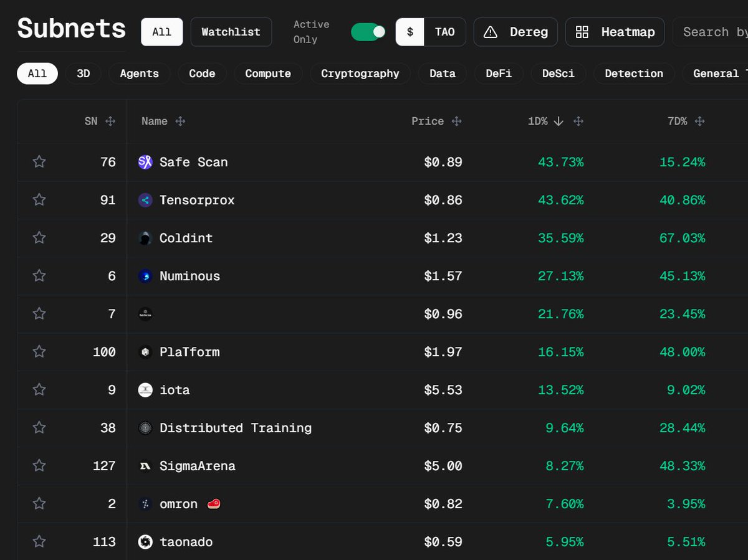
Task: Click the meat emoji beside omron
Action: (x=213, y=504)
